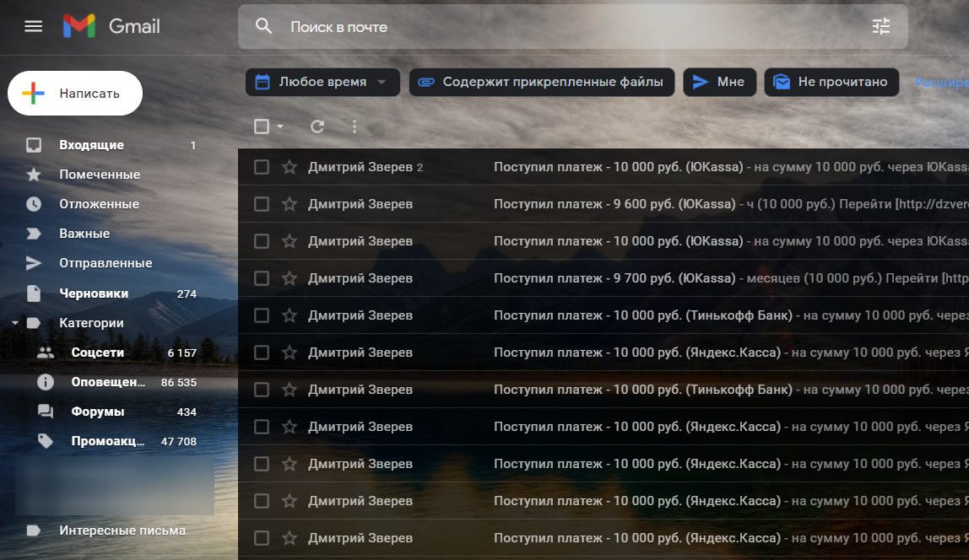
Task: Open the main menu hamburger icon
Action: [x=34, y=26]
